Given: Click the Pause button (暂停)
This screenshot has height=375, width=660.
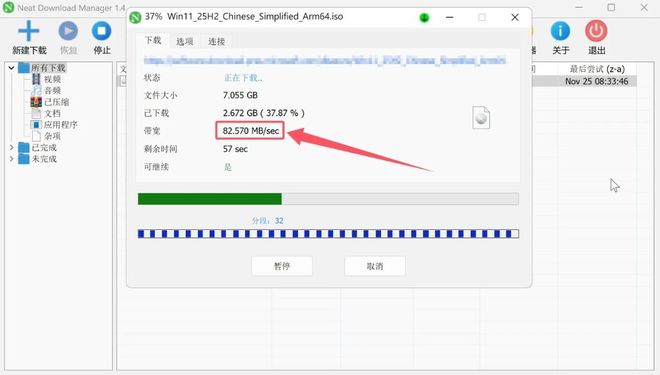Looking at the screenshot, I should click(282, 266).
